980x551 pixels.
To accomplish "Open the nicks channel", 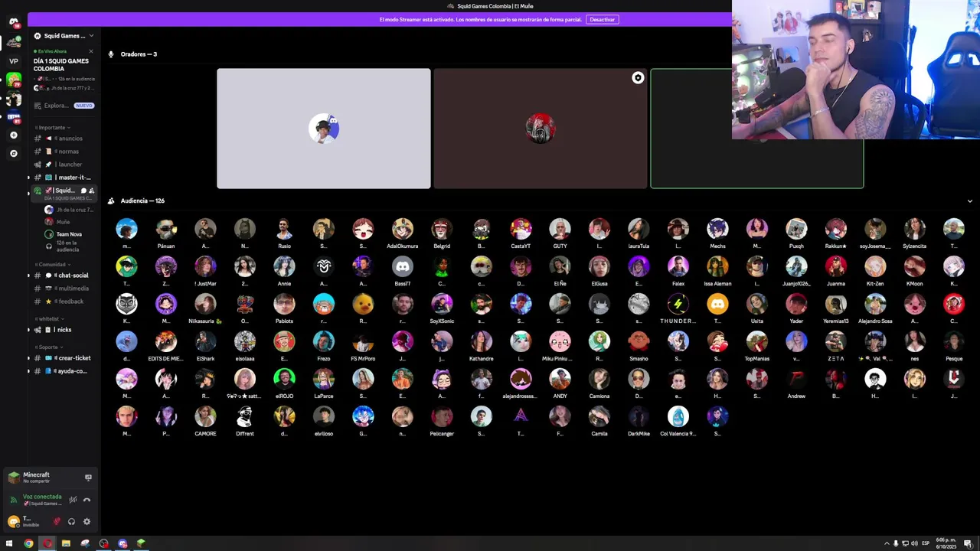I will click(x=64, y=330).
